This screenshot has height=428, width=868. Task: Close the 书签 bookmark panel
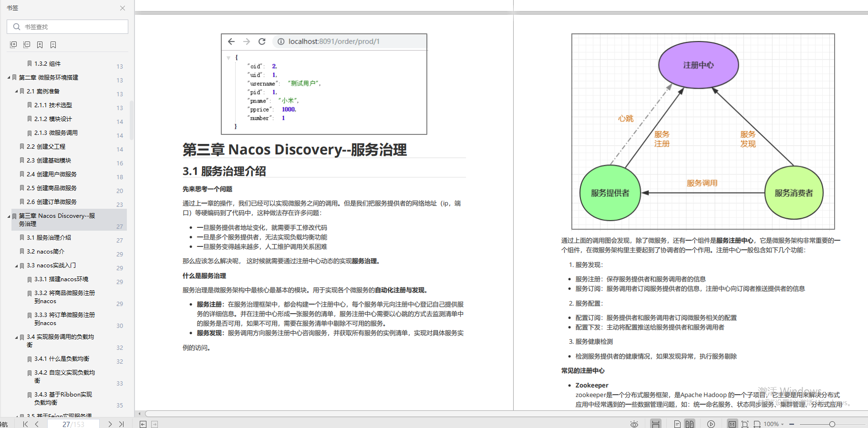pos(123,8)
